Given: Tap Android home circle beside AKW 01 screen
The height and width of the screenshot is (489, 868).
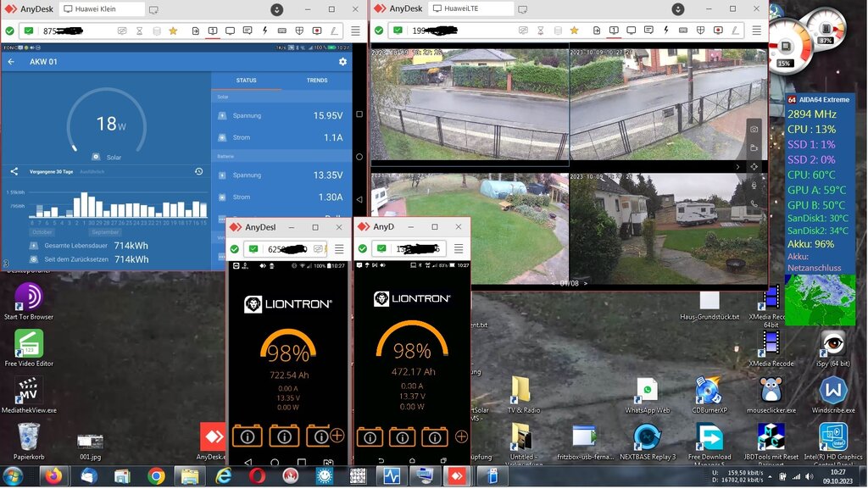Looking at the screenshot, I should point(359,157).
